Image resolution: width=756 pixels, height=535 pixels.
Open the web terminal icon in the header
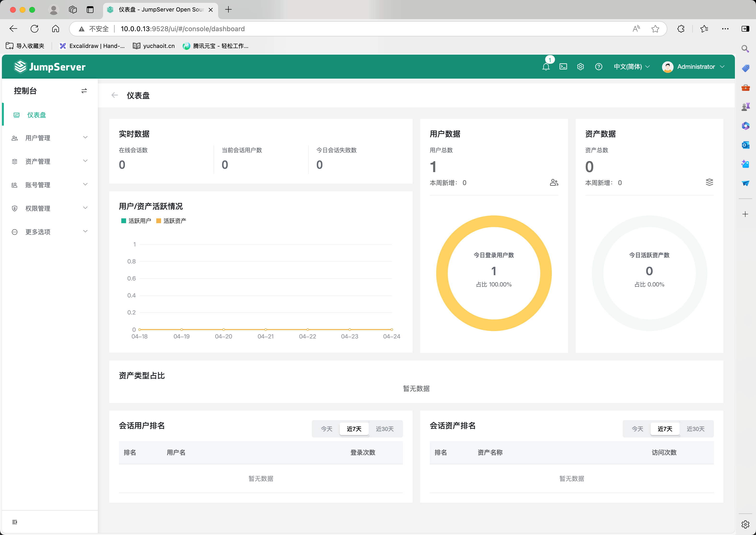pos(563,67)
